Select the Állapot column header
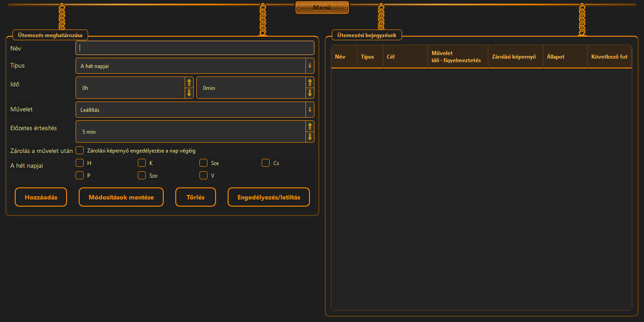644x322 pixels. (565, 57)
